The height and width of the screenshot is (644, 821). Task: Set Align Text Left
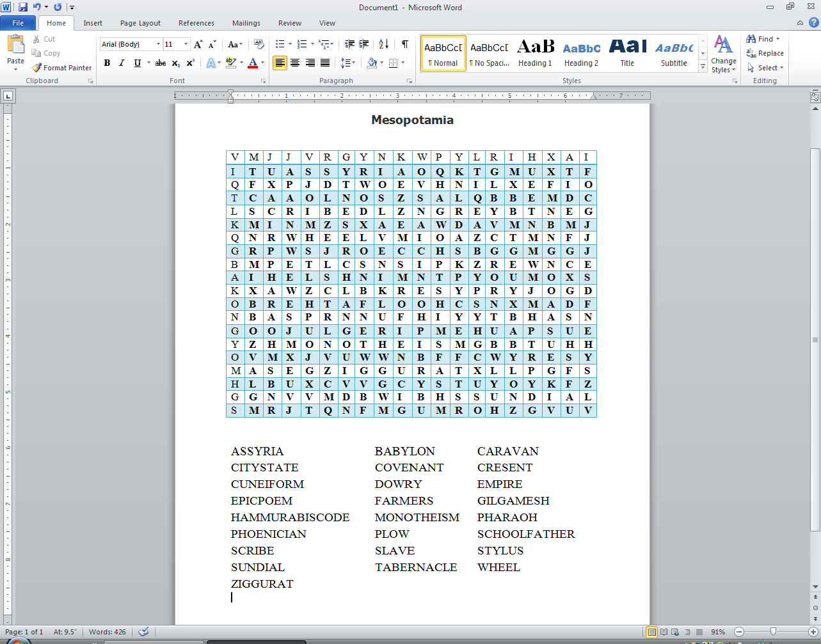pyautogui.click(x=280, y=63)
